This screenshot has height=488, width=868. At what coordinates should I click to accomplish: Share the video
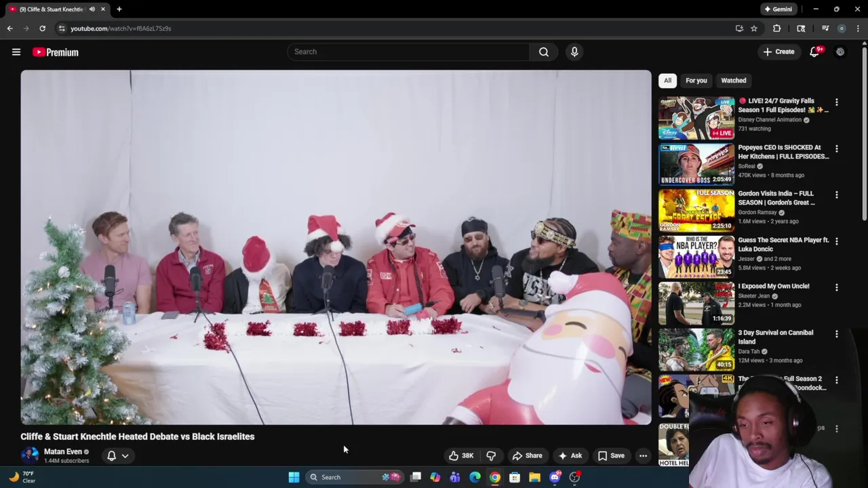pyautogui.click(x=527, y=455)
